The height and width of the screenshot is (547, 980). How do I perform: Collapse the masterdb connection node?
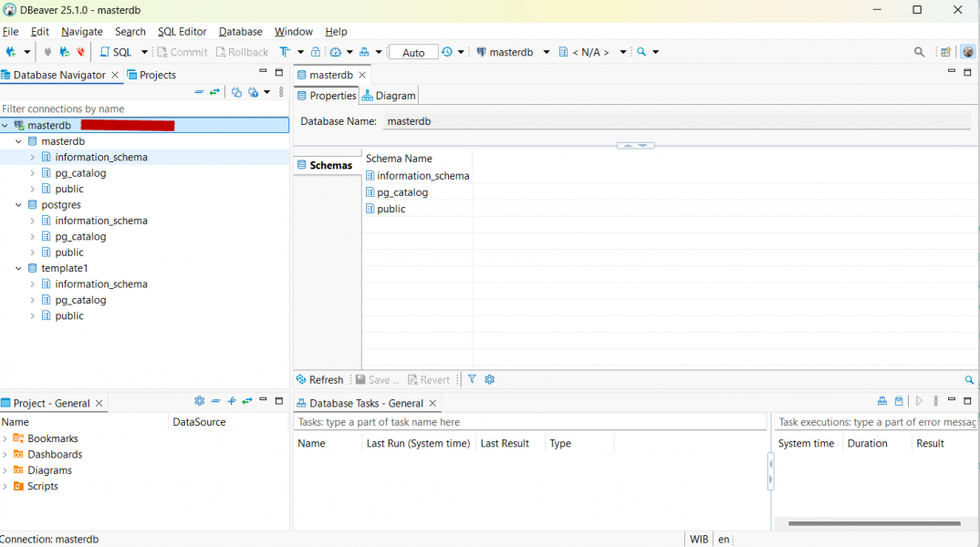pyautogui.click(x=5, y=126)
